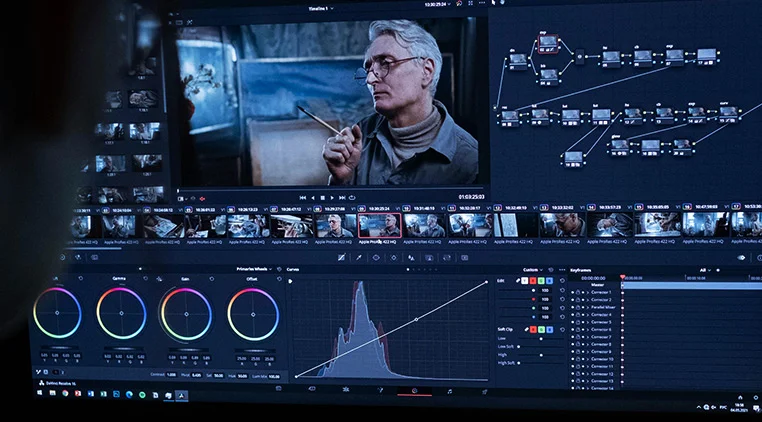Reset the Gain color wheel
Screen dimensions: 762x422
[x=211, y=279]
